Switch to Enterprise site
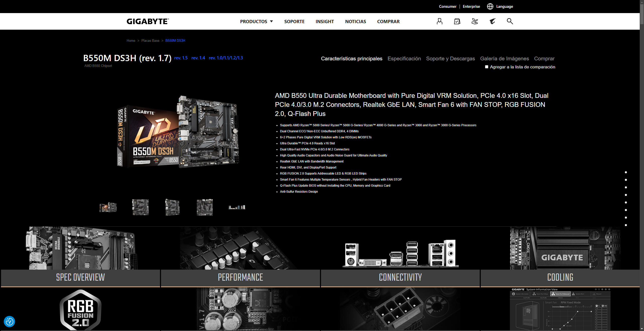Image resolution: width=644 pixels, height=331 pixels. [x=471, y=7]
